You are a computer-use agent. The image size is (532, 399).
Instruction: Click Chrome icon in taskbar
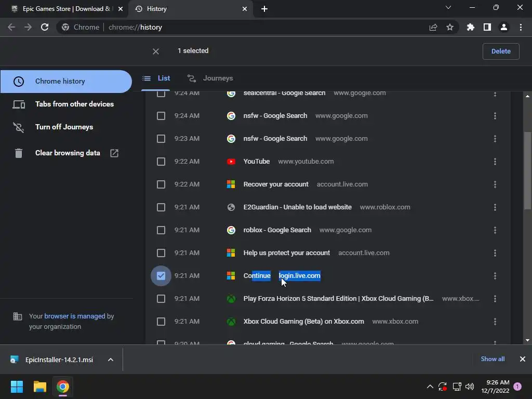pyautogui.click(x=63, y=387)
